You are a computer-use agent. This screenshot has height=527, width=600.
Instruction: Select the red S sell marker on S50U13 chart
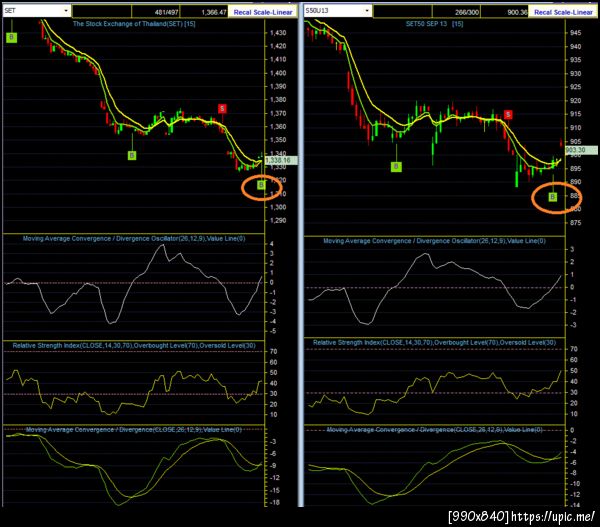point(508,114)
